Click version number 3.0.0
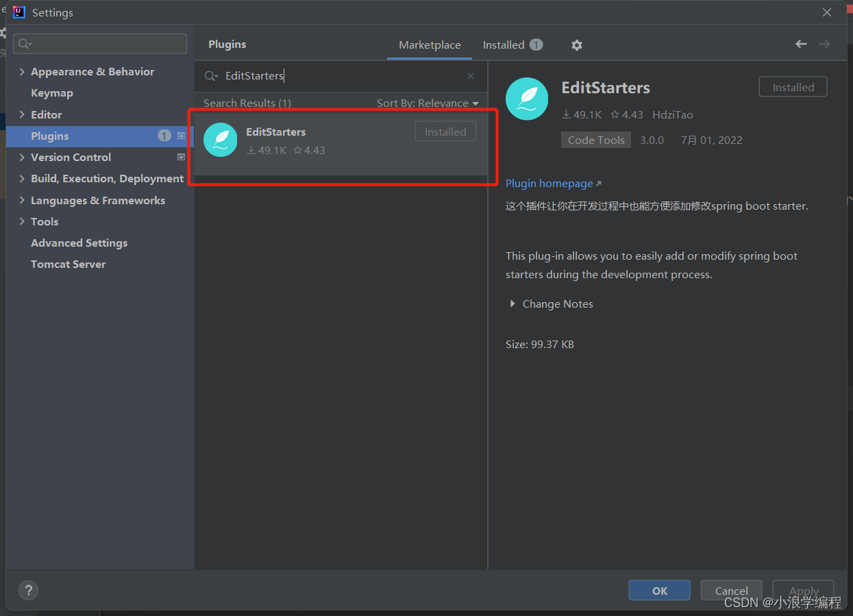The height and width of the screenshot is (616, 853). pos(652,140)
